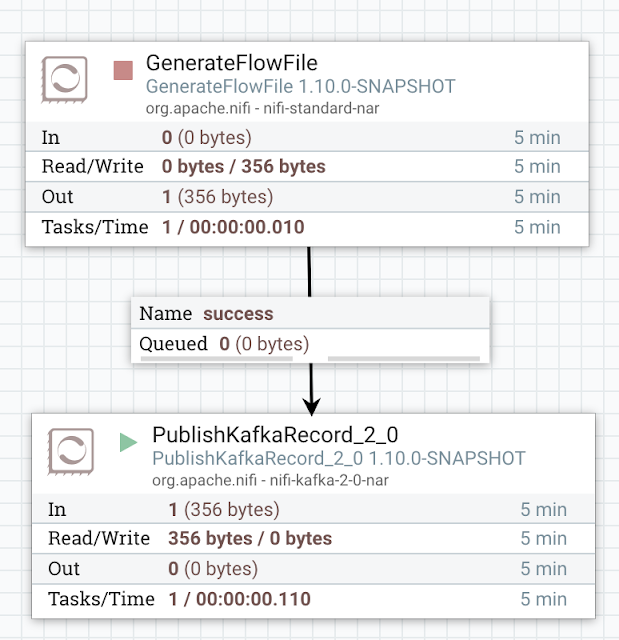Click the GenerateFlowFile Read/Write stats row
619x640 pixels.
tap(307, 167)
